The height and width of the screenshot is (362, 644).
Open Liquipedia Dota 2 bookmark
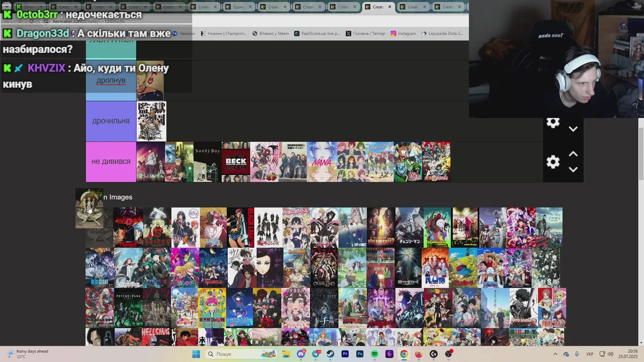(x=442, y=34)
